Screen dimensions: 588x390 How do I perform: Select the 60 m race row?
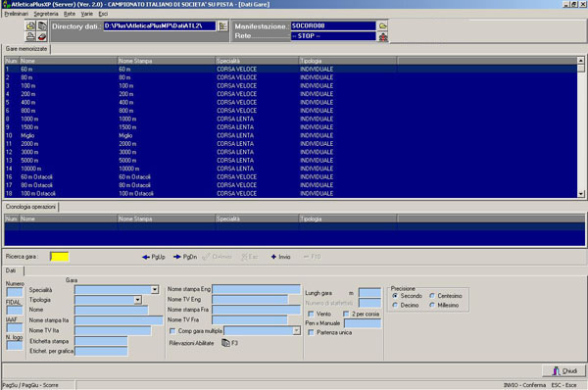291,69
